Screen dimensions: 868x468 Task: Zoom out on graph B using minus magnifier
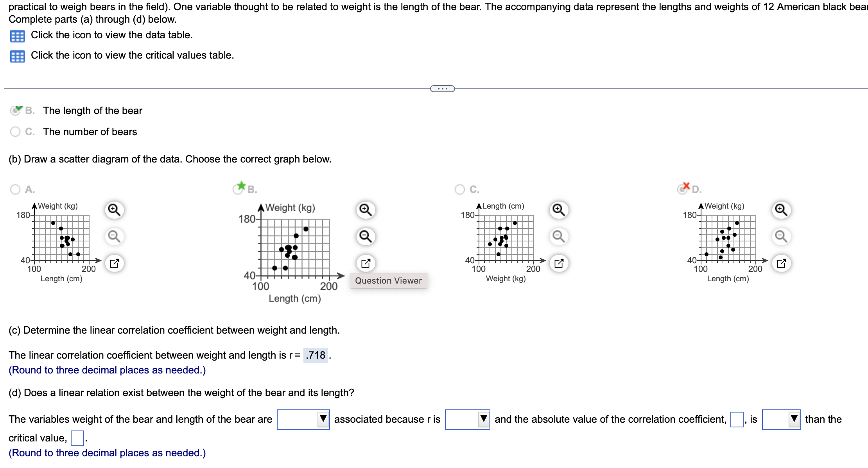pos(366,237)
